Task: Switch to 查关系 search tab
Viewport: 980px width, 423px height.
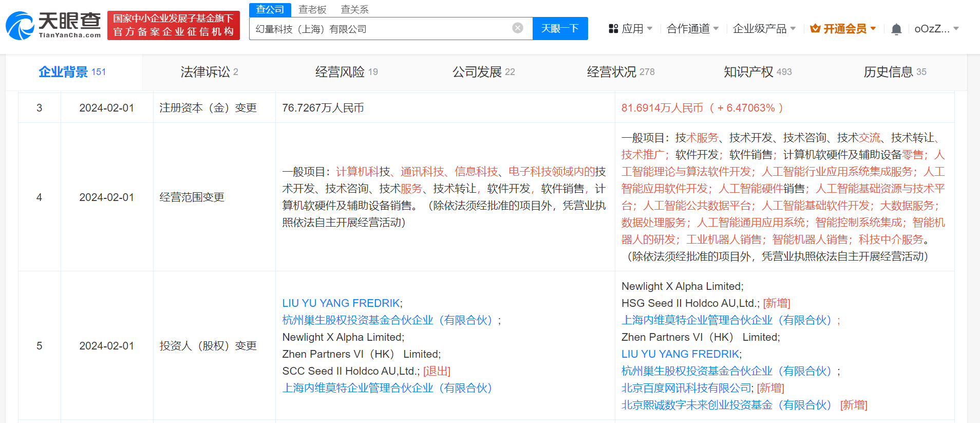Action: pos(354,9)
